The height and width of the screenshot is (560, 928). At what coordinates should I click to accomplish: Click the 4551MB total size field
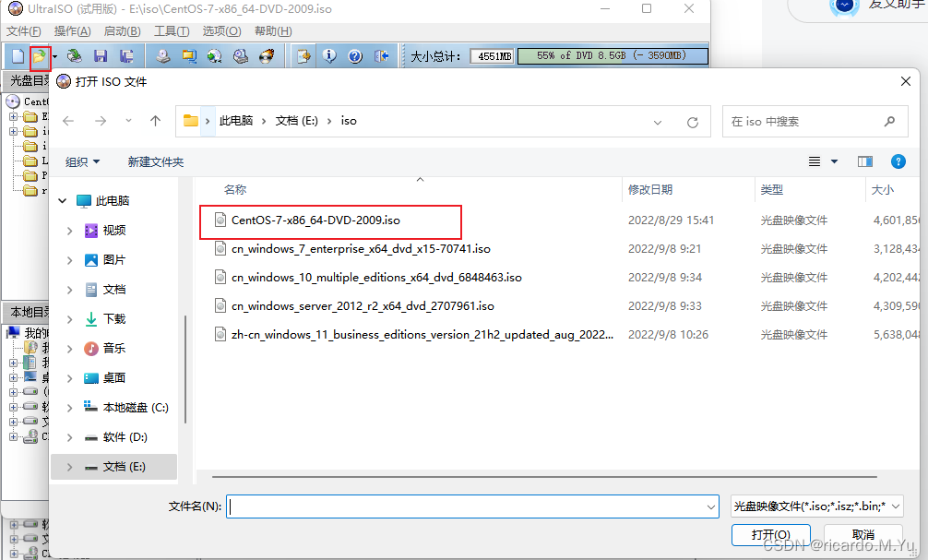click(493, 56)
